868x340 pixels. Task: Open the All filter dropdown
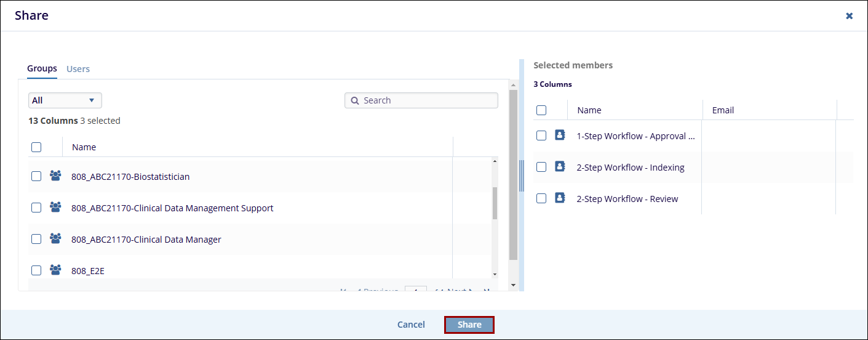65,100
